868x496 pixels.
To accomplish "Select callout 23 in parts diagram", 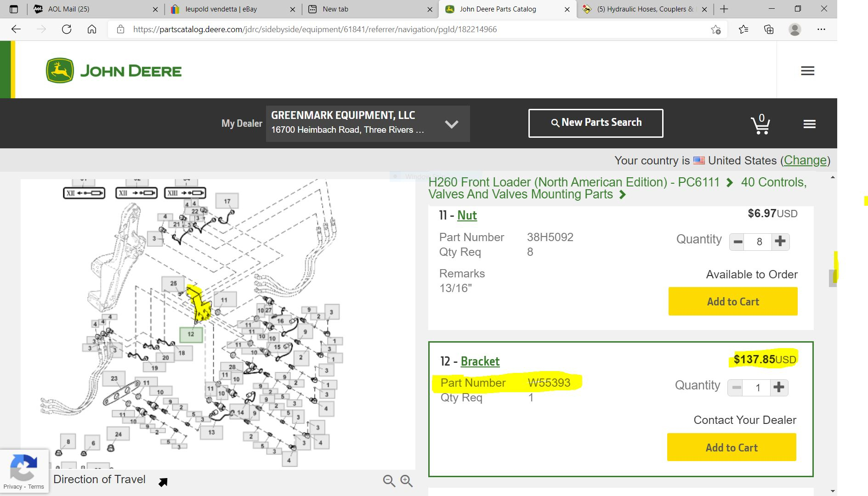I will 114,378.
